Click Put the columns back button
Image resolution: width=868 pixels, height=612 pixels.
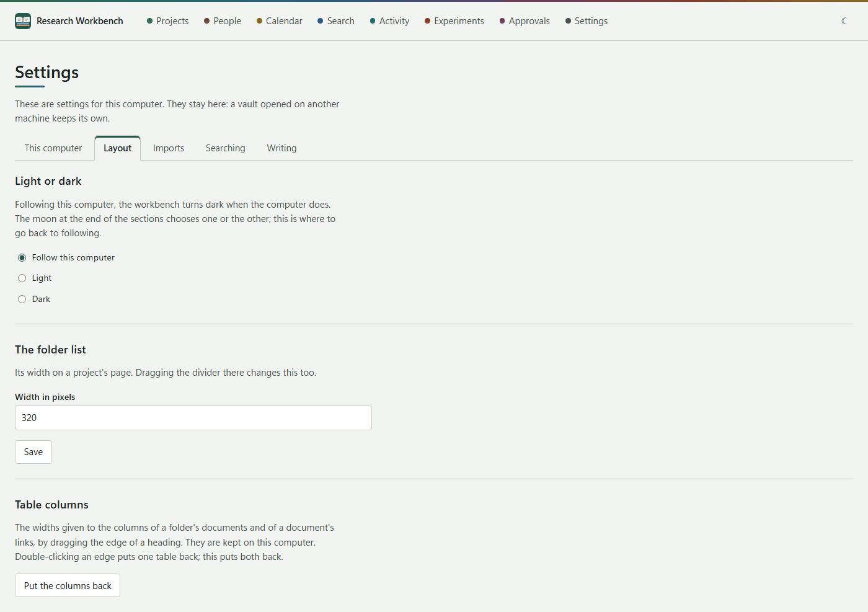coord(68,586)
